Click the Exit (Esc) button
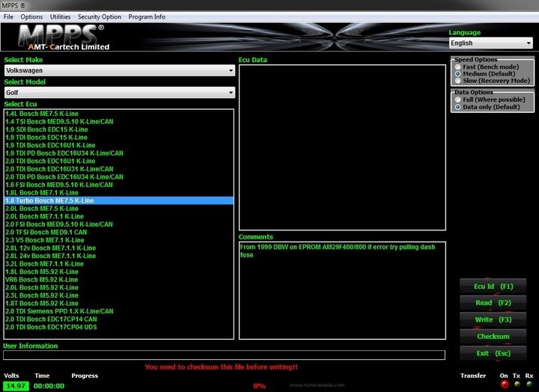This screenshot has height=392, width=539. (x=493, y=353)
